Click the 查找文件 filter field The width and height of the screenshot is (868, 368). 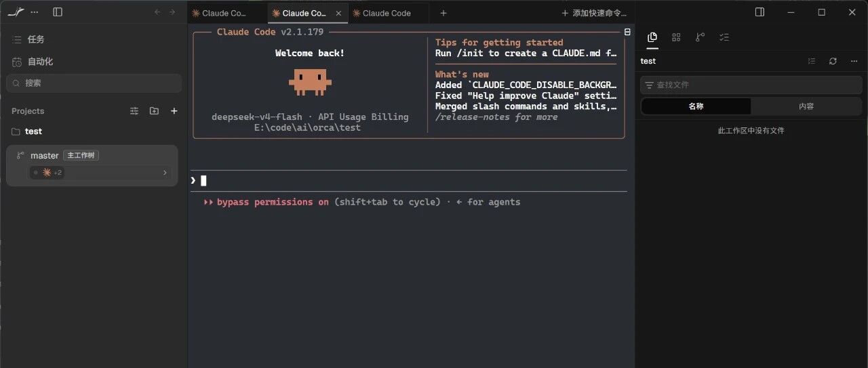coord(751,85)
